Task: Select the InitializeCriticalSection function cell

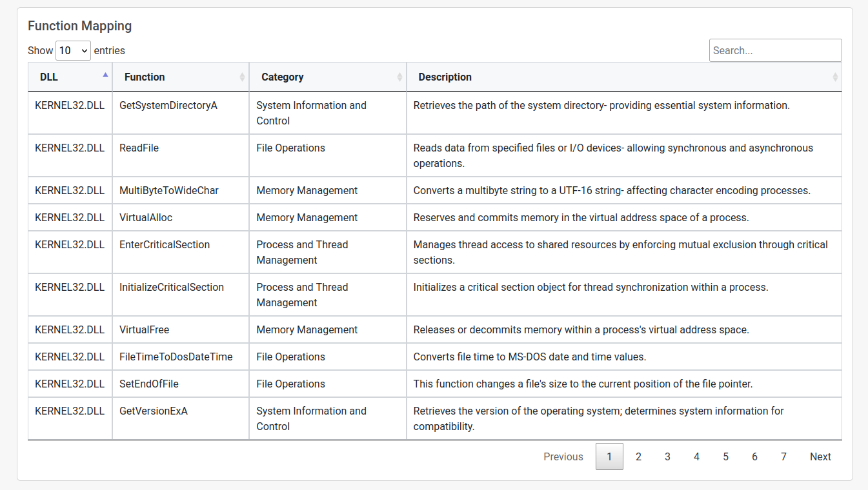Action: [x=181, y=295]
